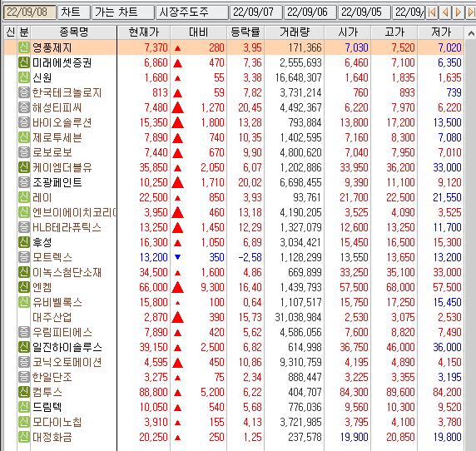Select the 대주산업 stock row
476x451 pixels.
[x=234, y=317]
